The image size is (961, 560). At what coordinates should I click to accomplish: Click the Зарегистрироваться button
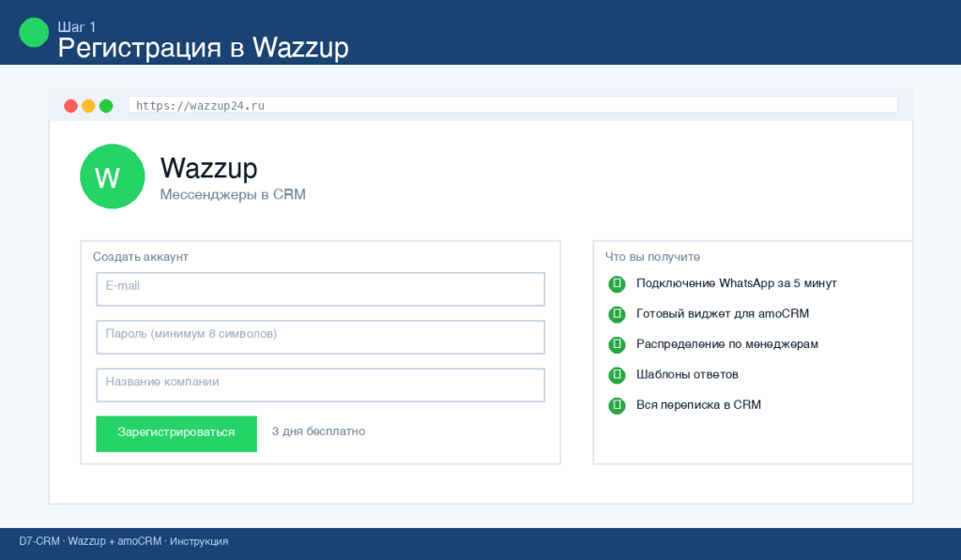click(x=176, y=433)
